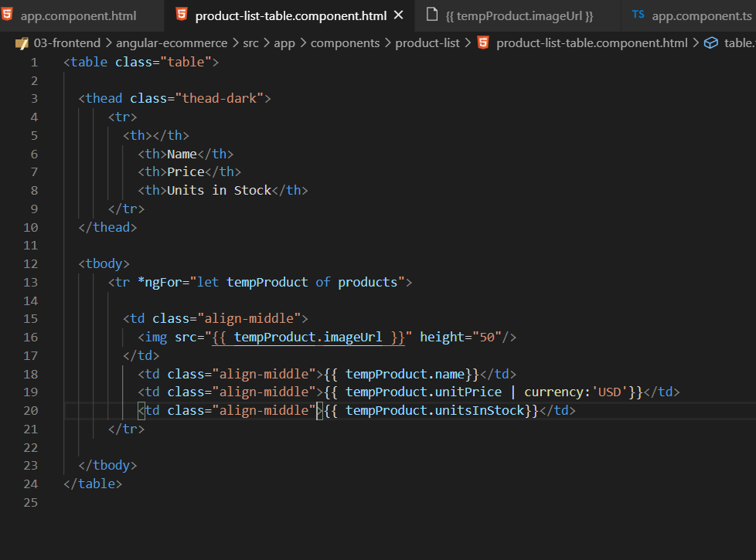The image size is (756, 560).
Task: Click the closing </thead> tag
Action: 107,227
